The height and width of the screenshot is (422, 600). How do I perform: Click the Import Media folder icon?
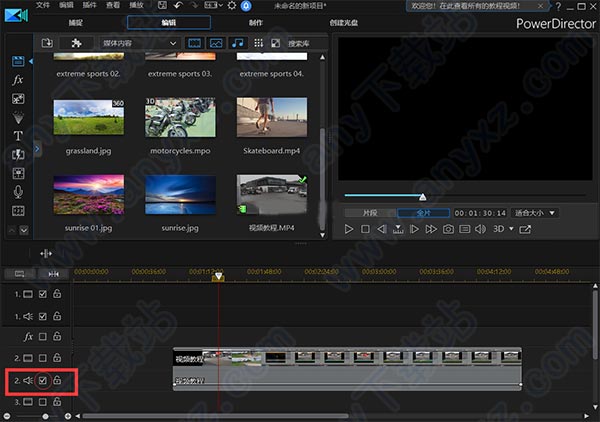click(x=47, y=43)
